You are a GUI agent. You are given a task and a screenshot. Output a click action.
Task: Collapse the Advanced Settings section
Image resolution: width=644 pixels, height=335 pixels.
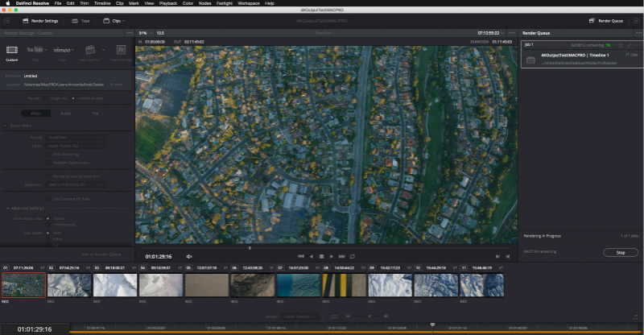[x=7, y=209]
